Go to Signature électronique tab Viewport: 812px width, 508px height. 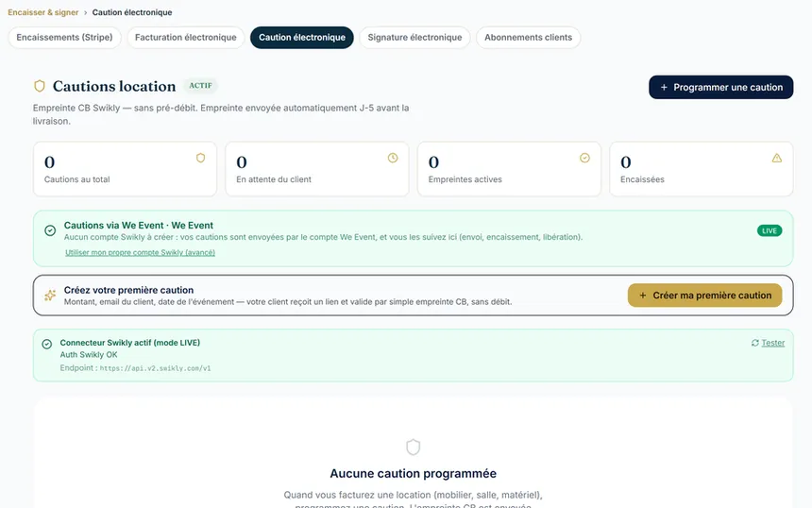414,37
